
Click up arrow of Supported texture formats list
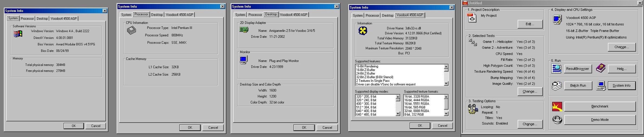pyautogui.click(x=446, y=97)
